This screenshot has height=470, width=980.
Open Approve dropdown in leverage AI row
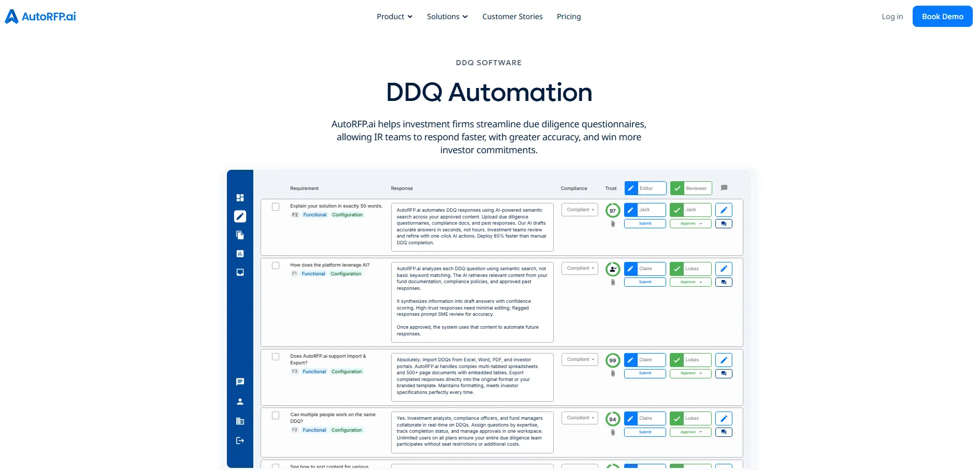(x=690, y=282)
